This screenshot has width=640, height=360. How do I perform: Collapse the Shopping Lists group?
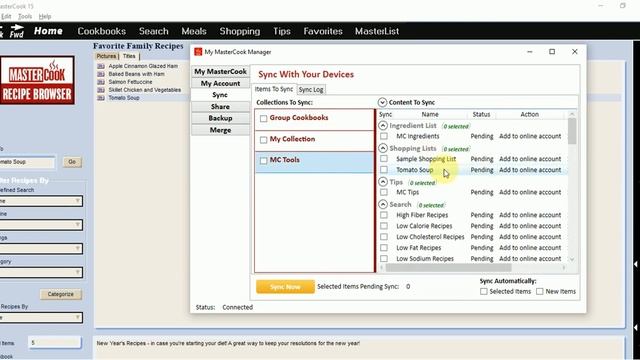tap(383, 148)
